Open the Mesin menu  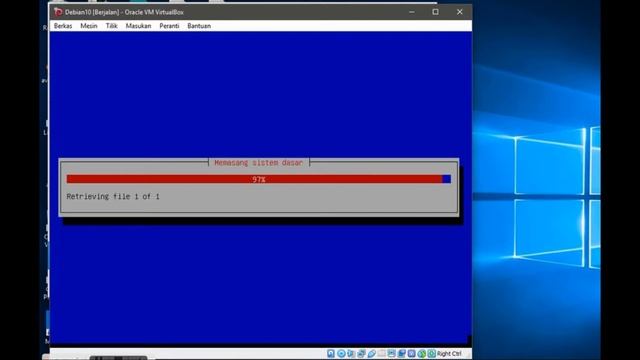(x=89, y=26)
